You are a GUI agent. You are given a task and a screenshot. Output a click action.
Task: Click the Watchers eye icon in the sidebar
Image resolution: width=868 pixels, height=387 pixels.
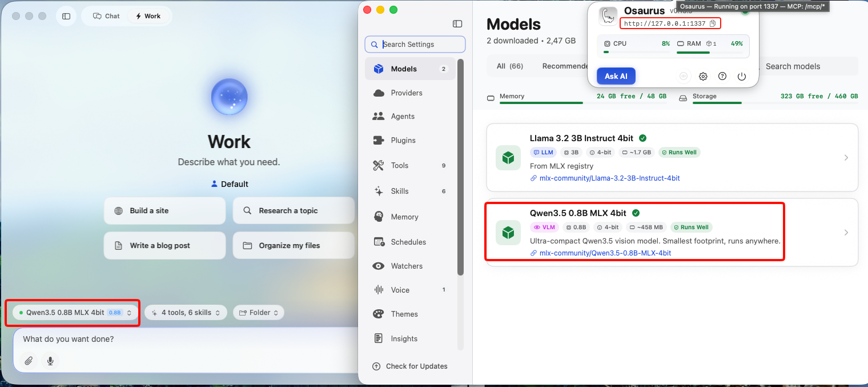click(x=379, y=266)
